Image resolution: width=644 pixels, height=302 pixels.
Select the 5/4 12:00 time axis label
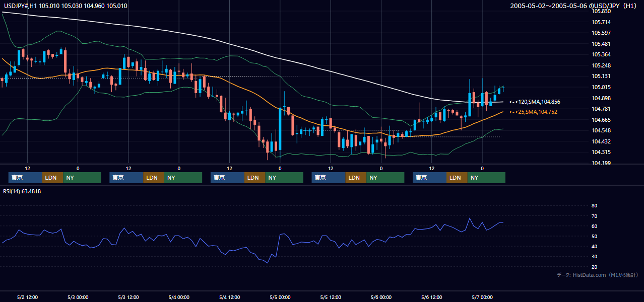coord(230,297)
